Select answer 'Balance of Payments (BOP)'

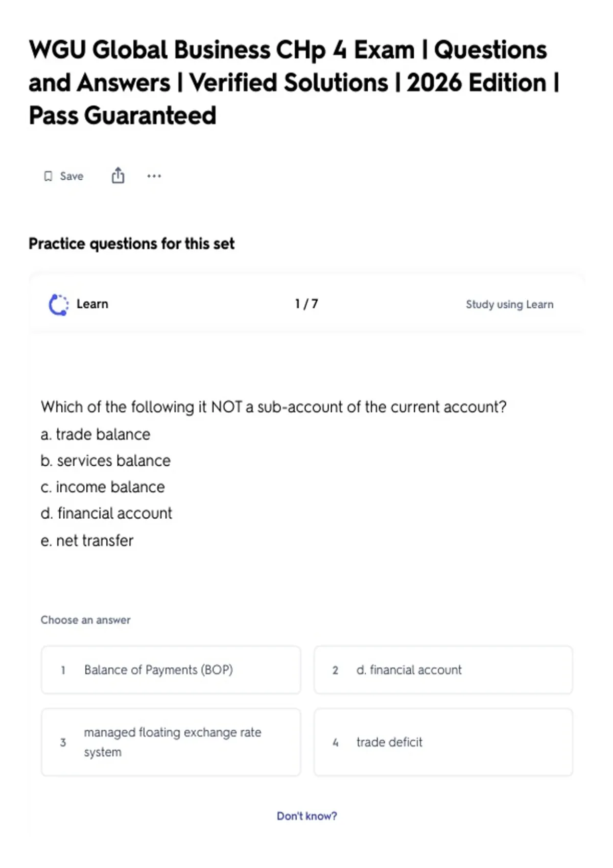[x=171, y=670]
